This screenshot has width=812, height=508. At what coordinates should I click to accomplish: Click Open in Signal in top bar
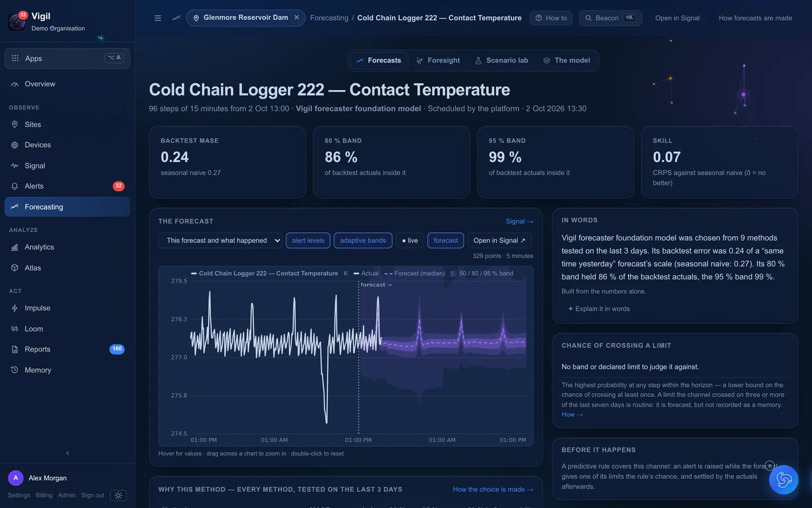677,18
